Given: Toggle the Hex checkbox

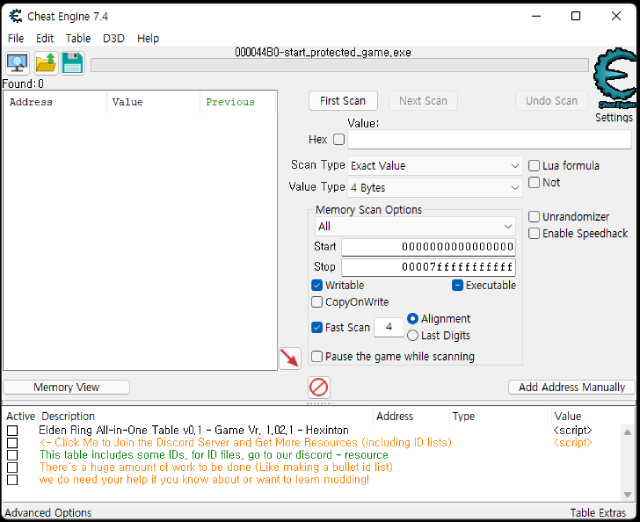Looking at the screenshot, I should pos(339,140).
